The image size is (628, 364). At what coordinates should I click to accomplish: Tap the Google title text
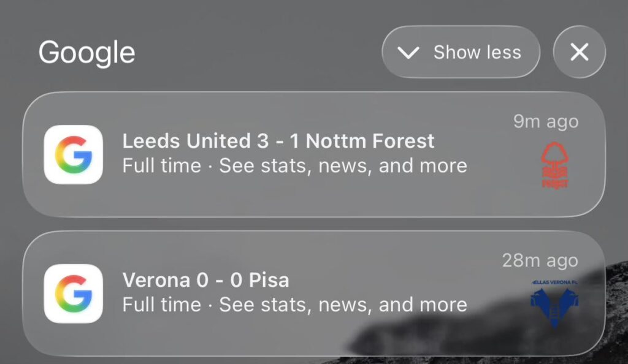(x=86, y=53)
